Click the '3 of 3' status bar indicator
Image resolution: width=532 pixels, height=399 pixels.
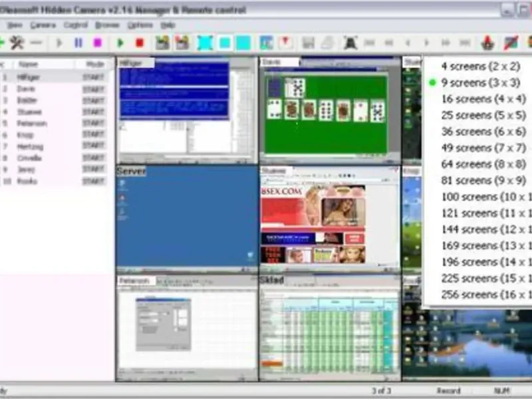click(381, 391)
